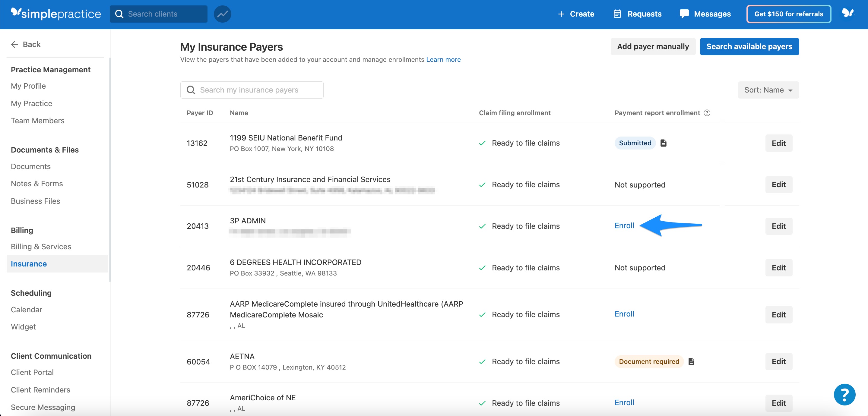The image size is (868, 416).
Task: Navigate to Team Members in the sidebar
Action: 37,120
